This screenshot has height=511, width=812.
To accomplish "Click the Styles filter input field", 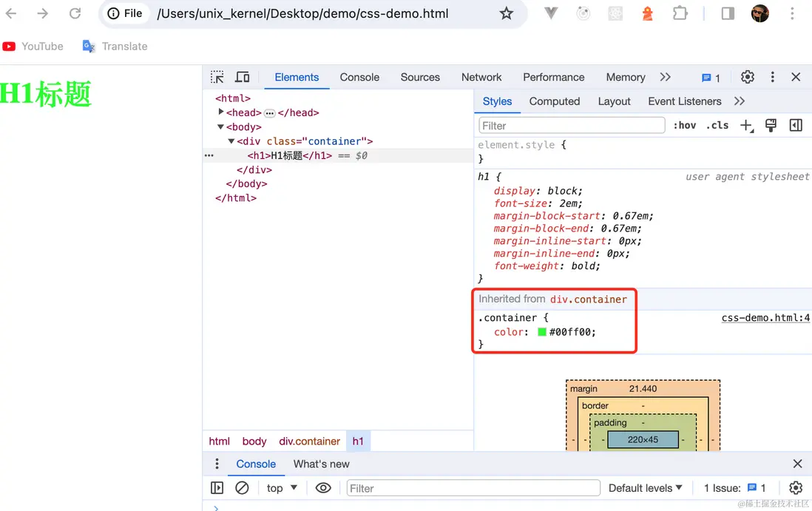I will pyautogui.click(x=571, y=126).
